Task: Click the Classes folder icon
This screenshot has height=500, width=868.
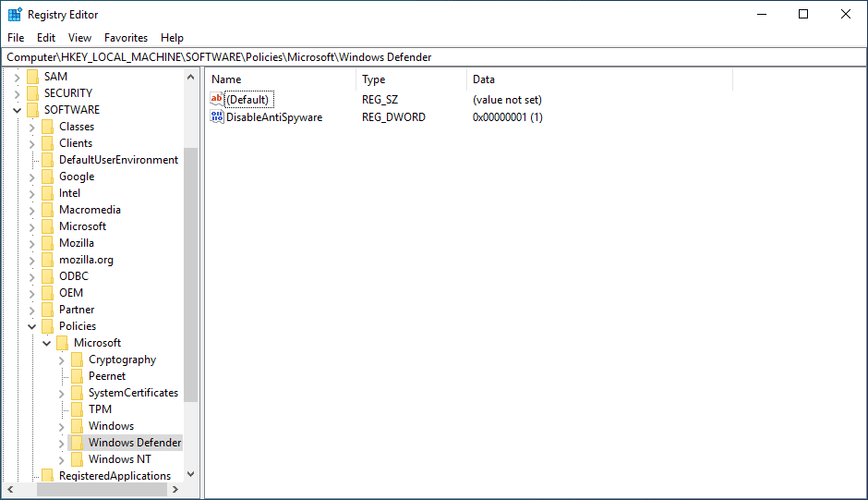Action: 48,127
